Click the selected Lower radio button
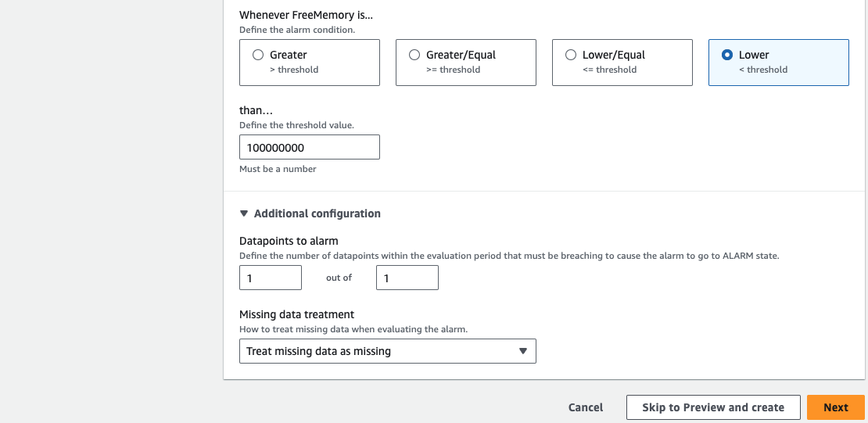The height and width of the screenshot is (423, 868). [x=727, y=55]
